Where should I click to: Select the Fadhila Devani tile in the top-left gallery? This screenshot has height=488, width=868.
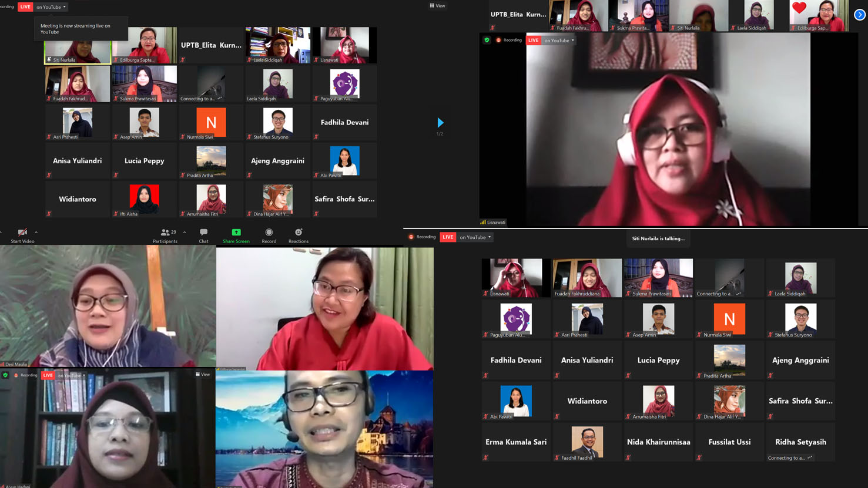[344, 123]
